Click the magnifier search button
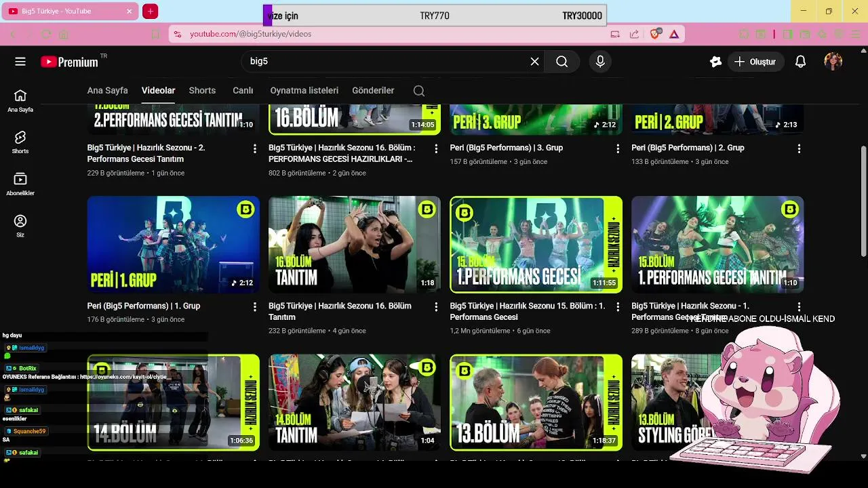The width and height of the screenshot is (868, 488). (x=562, y=62)
